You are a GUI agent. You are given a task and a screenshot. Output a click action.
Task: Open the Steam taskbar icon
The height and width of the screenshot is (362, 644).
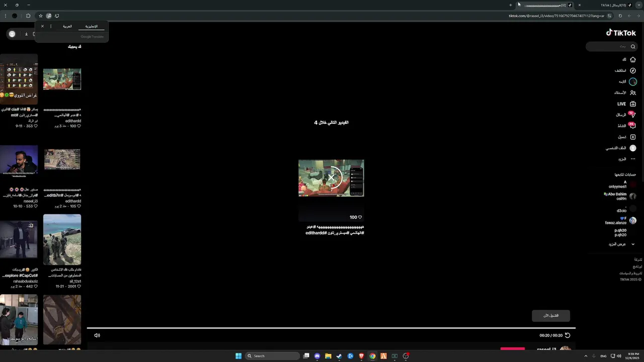[339, 356]
